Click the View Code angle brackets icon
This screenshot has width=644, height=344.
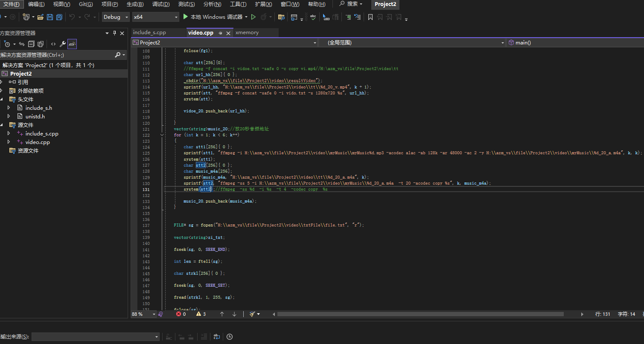click(x=53, y=44)
